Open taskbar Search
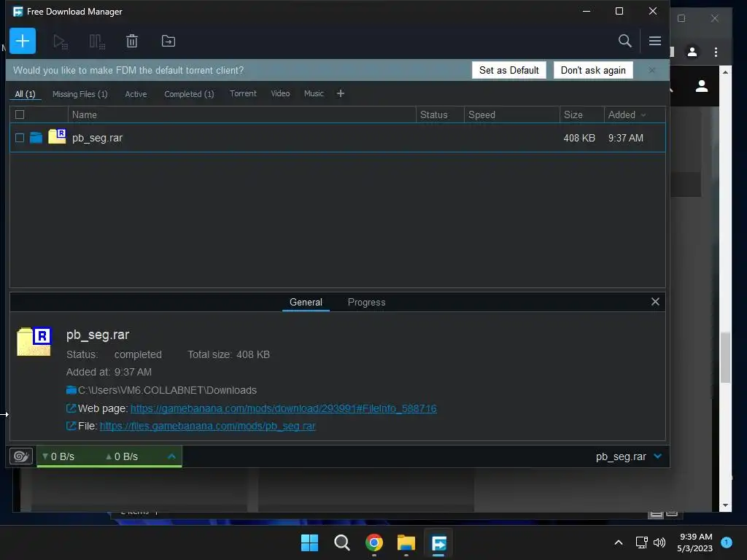Image resolution: width=747 pixels, height=560 pixels. coord(342,542)
